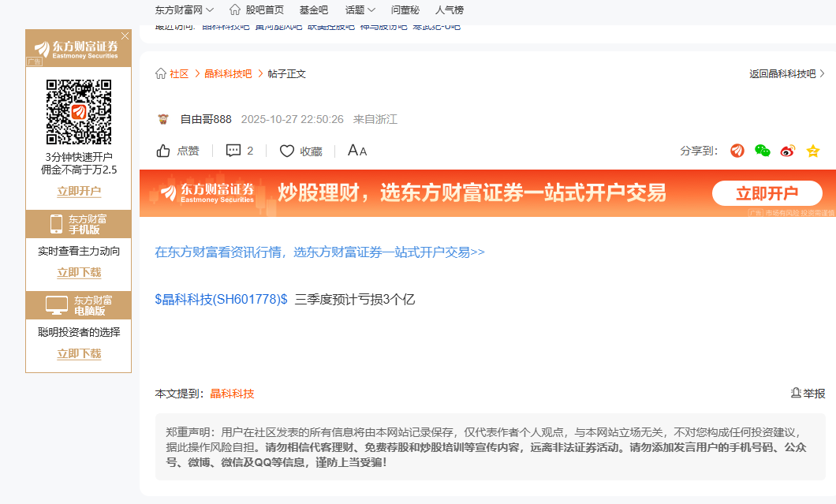This screenshot has width=836, height=504.
Task: Click the post timestamp 2025-10-27 22:50:26
Action: pos(292,119)
